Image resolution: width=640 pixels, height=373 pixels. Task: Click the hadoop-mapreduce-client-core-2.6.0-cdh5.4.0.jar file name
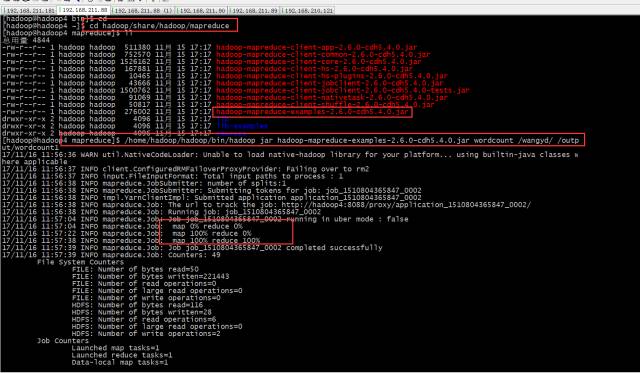click(x=318, y=62)
